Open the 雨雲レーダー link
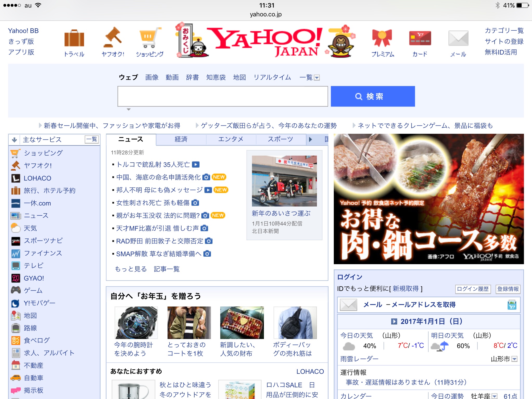 click(x=360, y=359)
